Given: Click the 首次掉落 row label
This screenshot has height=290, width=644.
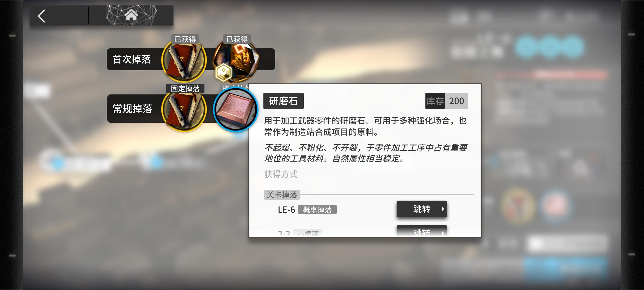Looking at the screenshot, I should pos(131,59).
